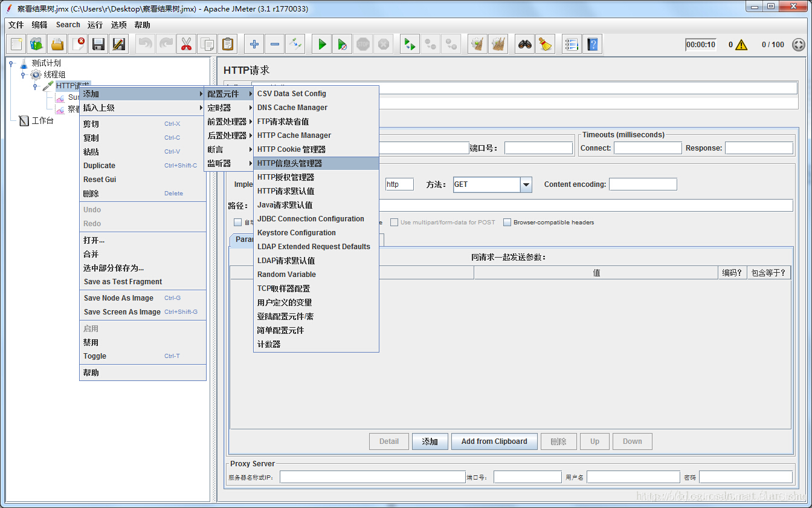Choose CSV Data Set Config entry
Viewport: 812px width, 508px height.
(316, 94)
